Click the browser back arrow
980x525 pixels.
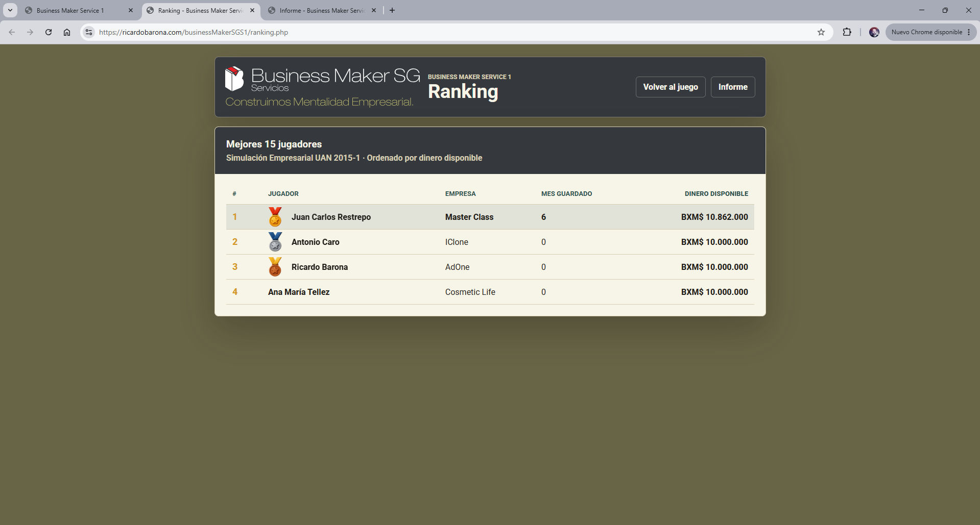click(x=12, y=32)
